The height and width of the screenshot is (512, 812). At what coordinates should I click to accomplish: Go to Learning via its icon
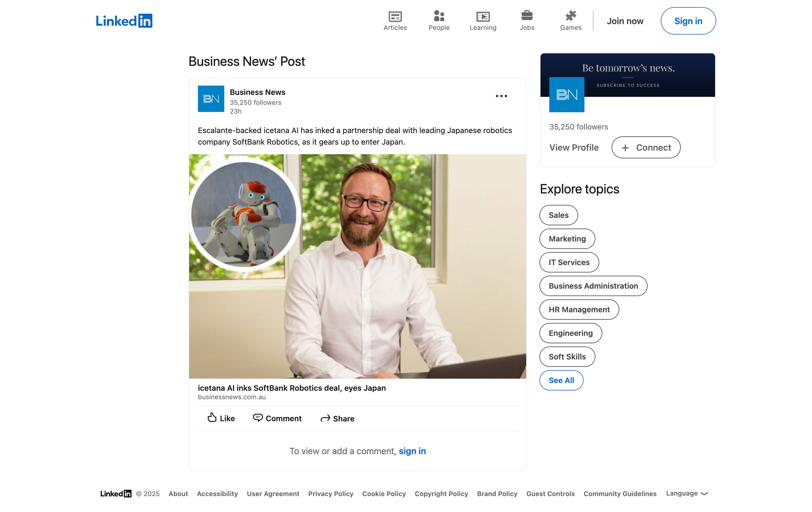(x=483, y=16)
